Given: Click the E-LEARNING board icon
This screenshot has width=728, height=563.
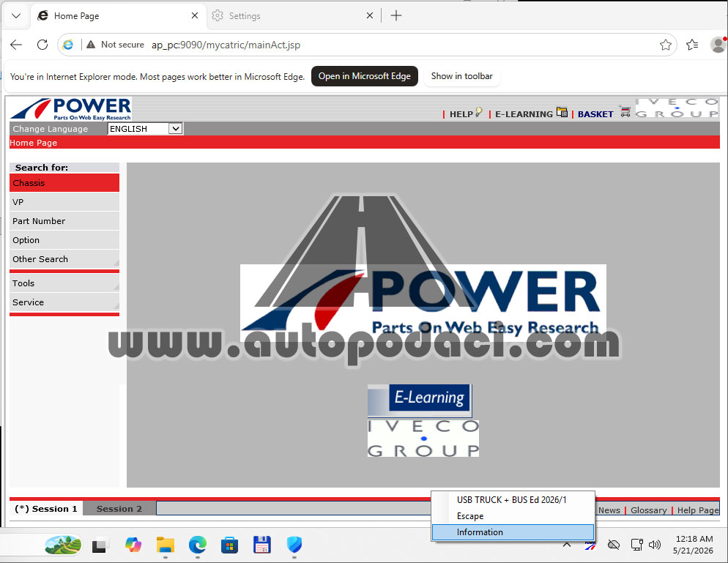Looking at the screenshot, I should coord(562,112).
